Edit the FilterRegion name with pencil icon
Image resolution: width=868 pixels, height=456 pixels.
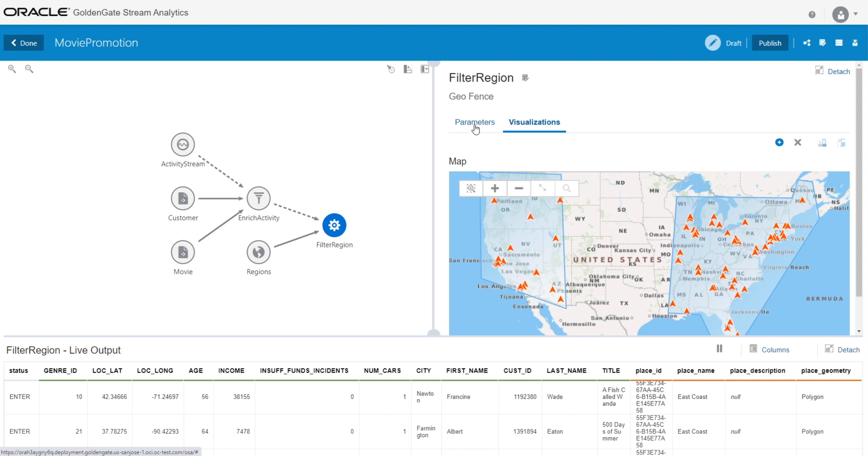525,78
